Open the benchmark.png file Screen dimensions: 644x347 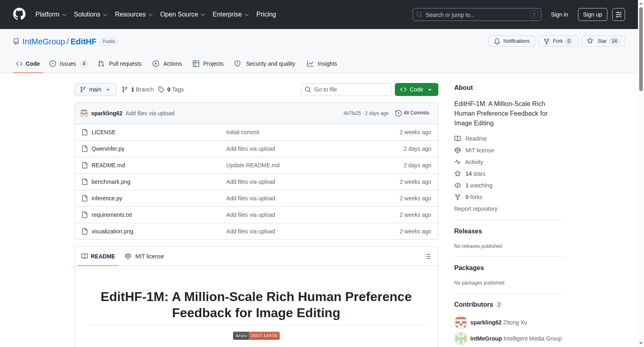(x=111, y=182)
